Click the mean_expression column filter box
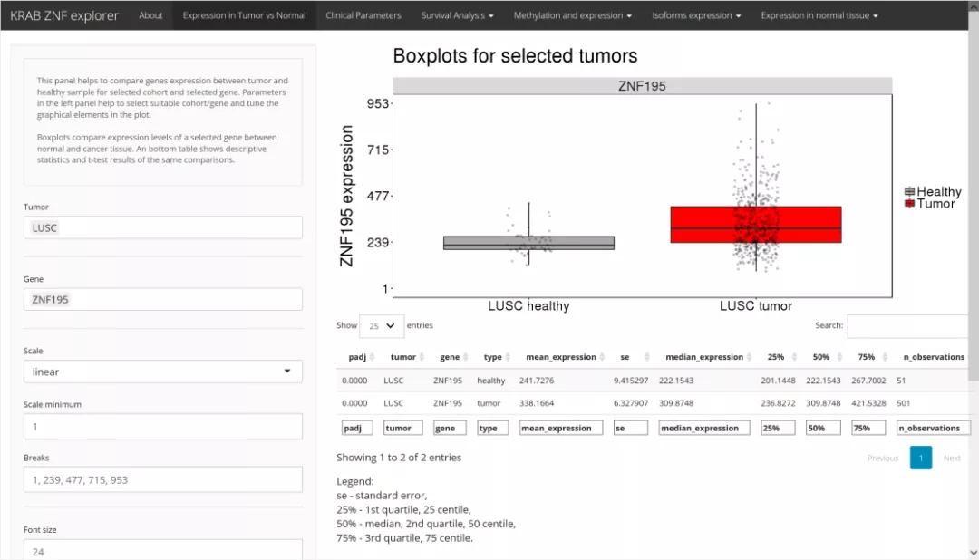The width and height of the screenshot is (979, 560). tap(561, 429)
